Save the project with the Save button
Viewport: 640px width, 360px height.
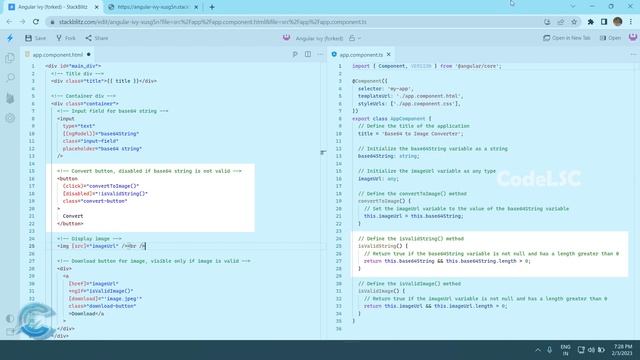click(x=35, y=38)
